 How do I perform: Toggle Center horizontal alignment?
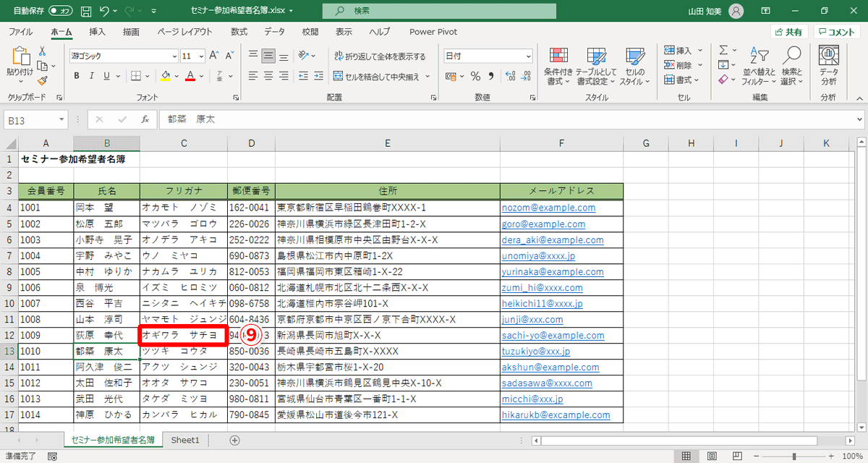click(x=269, y=76)
